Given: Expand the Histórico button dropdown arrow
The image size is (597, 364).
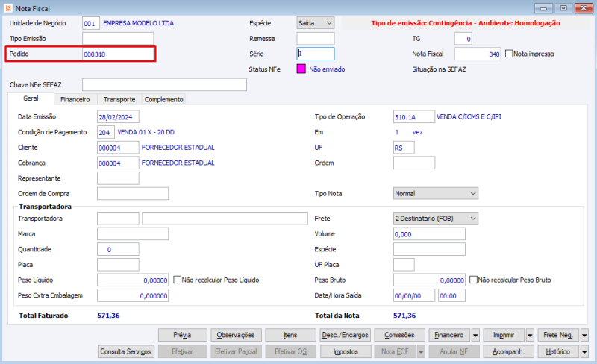Looking at the screenshot, I should [x=584, y=351].
